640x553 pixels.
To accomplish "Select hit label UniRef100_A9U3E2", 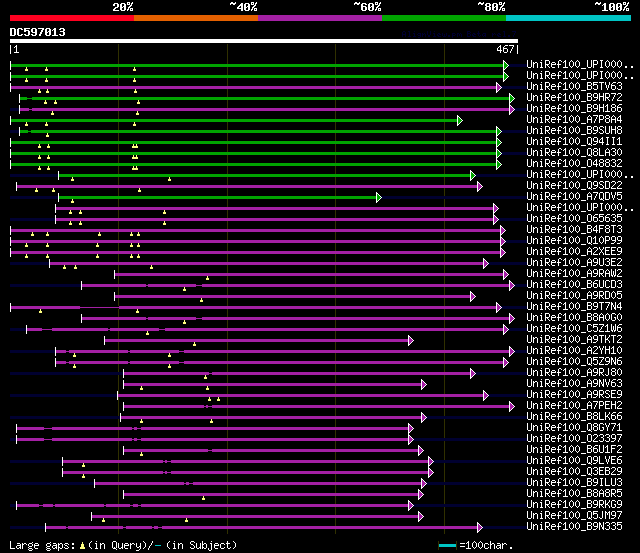I will pyautogui.click(x=574, y=263).
